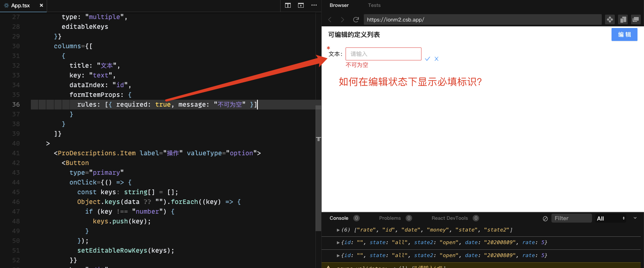Click the Object.keys(data ?? "").forEach line
This screenshot has height=268, width=644.
pos(159,202)
